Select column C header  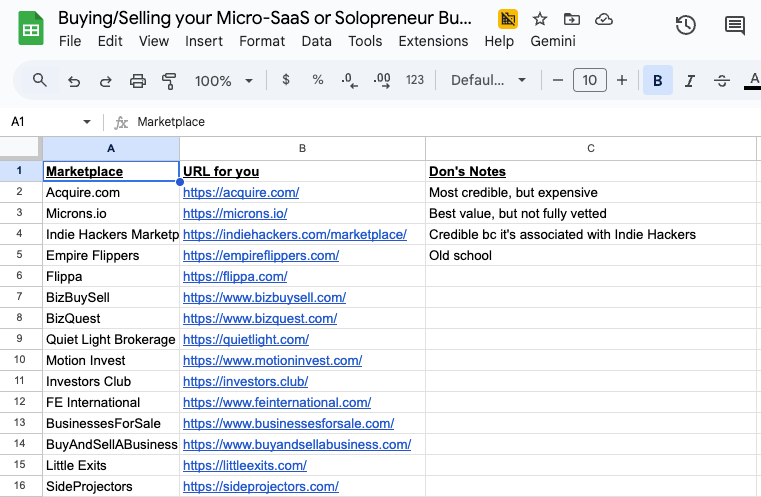pos(591,149)
